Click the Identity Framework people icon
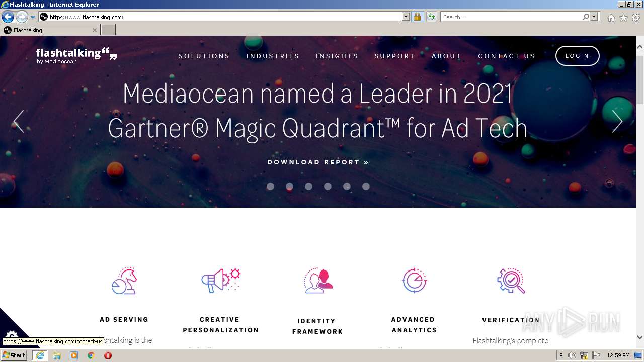 coord(318,281)
